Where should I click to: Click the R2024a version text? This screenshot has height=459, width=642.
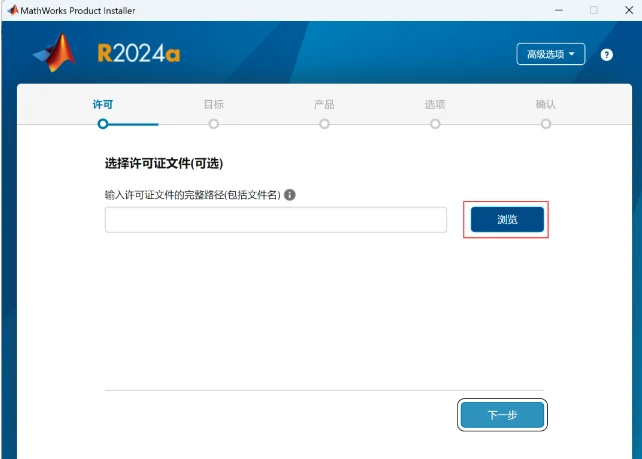[x=139, y=53]
